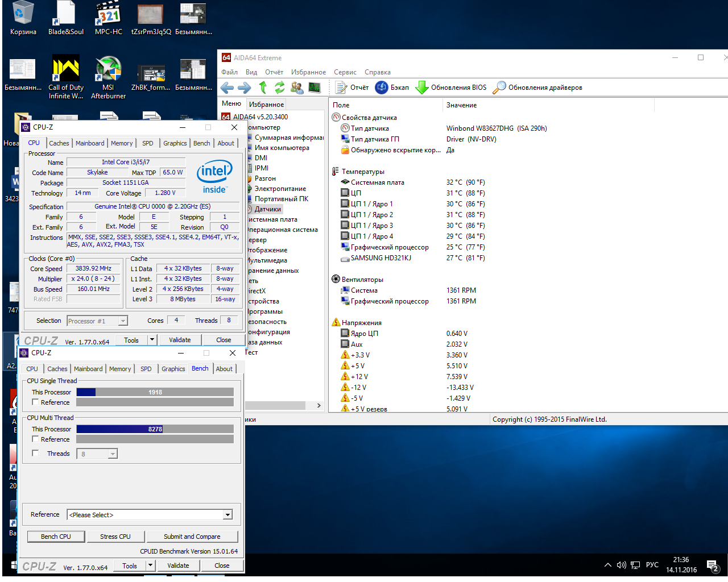This screenshot has width=728, height=582.
Task: Select Имя компьютера in the AIDA64 tree
Action: (282, 148)
